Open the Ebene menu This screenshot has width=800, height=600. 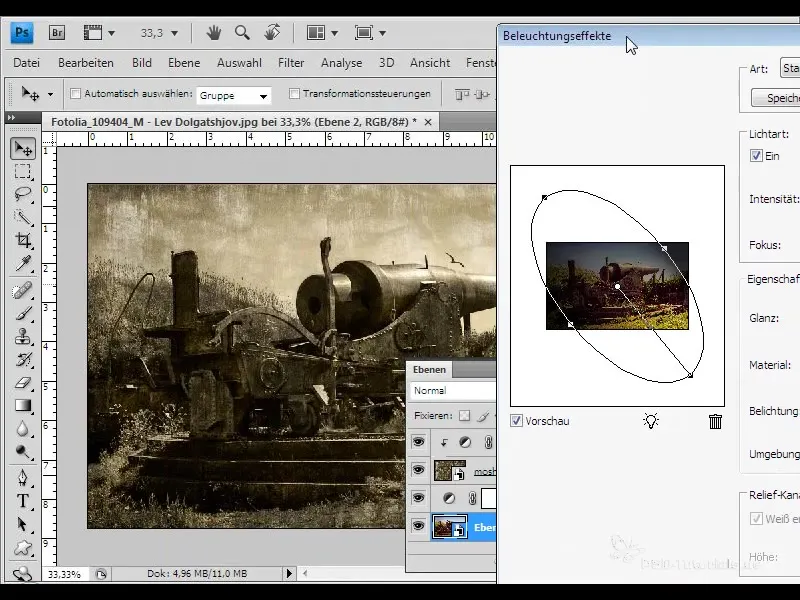pyautogui.click(x=184, y=63)
